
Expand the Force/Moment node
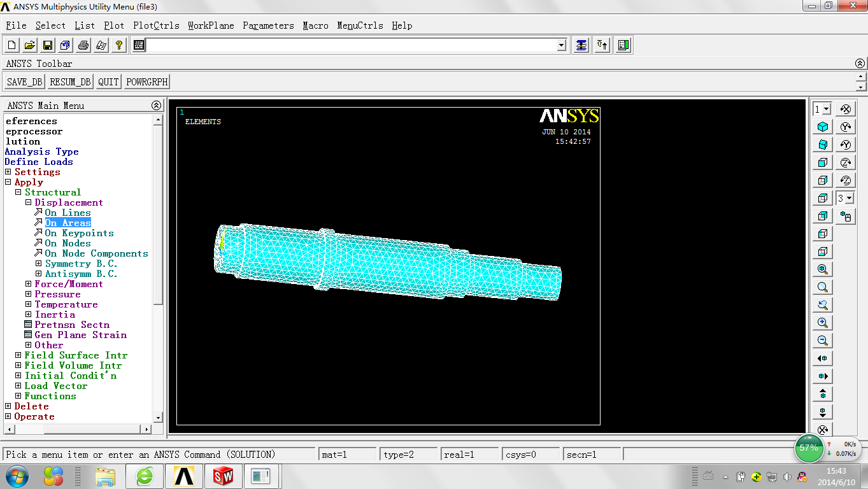tap(29, 284)
